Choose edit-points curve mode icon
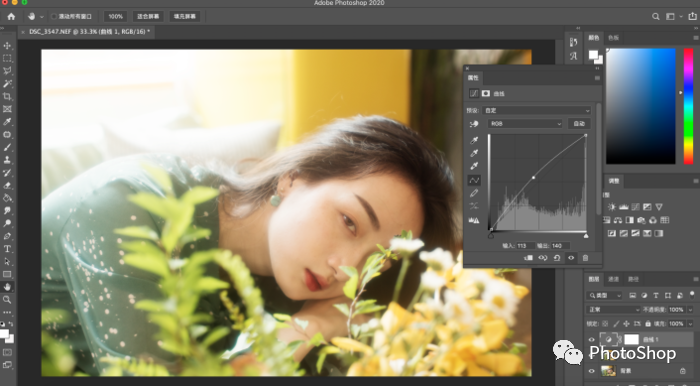 tap(474, 180)
